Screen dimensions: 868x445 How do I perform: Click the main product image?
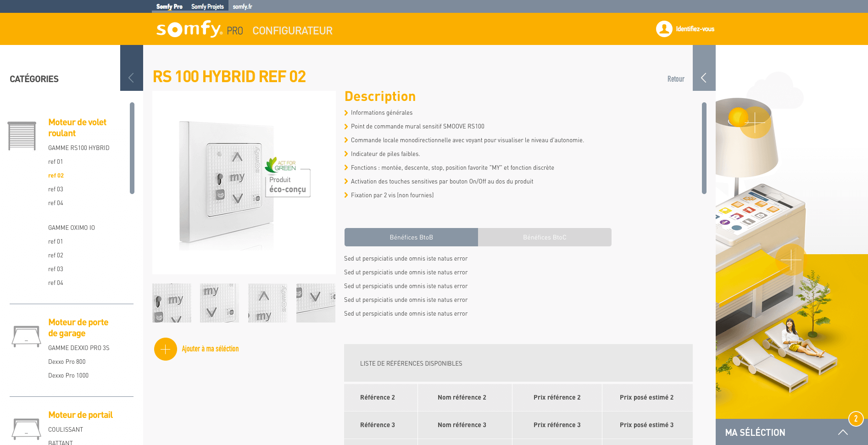[x=244, y=183]
